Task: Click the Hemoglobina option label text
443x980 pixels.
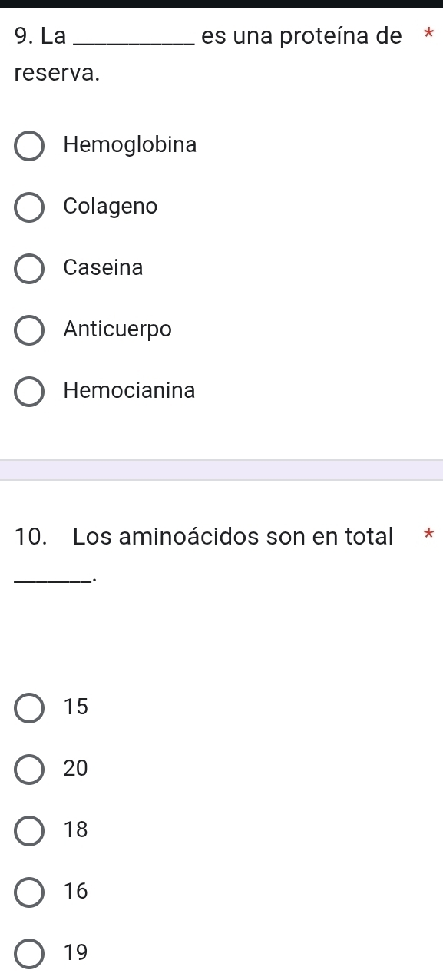Action: point(131,145)
